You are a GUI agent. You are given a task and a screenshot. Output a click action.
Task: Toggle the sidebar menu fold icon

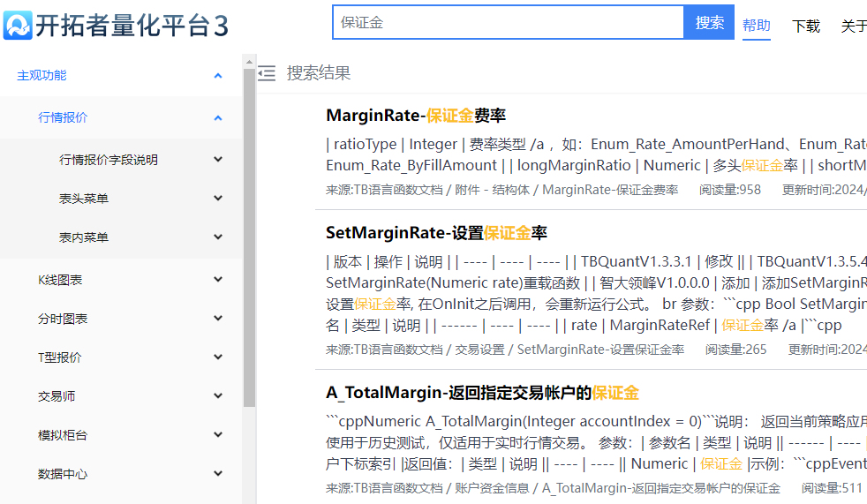[267, 73]
